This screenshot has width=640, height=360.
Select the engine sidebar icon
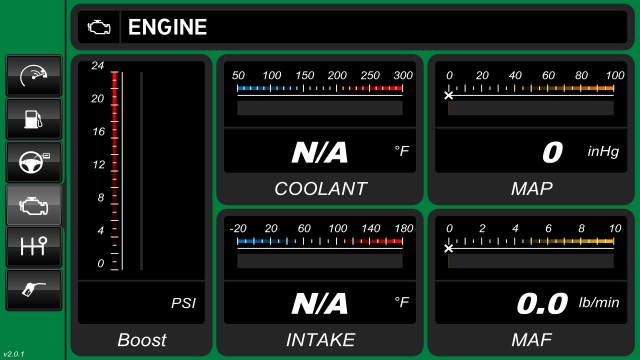[34, 205]
